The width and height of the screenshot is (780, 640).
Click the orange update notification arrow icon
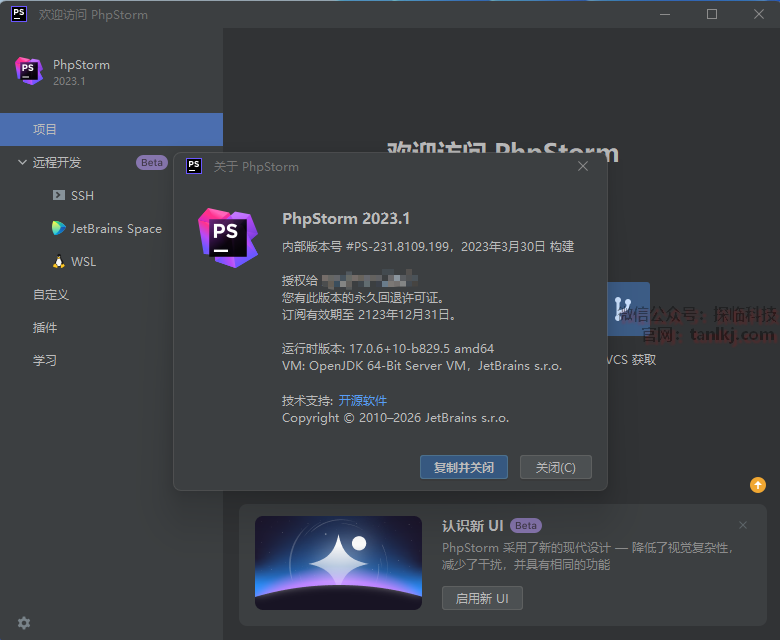point(758,485)
